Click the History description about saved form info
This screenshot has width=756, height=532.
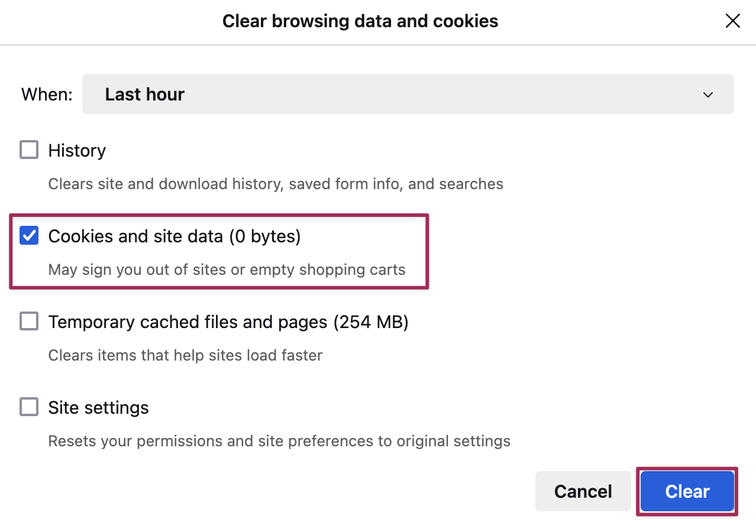(276, 184)
